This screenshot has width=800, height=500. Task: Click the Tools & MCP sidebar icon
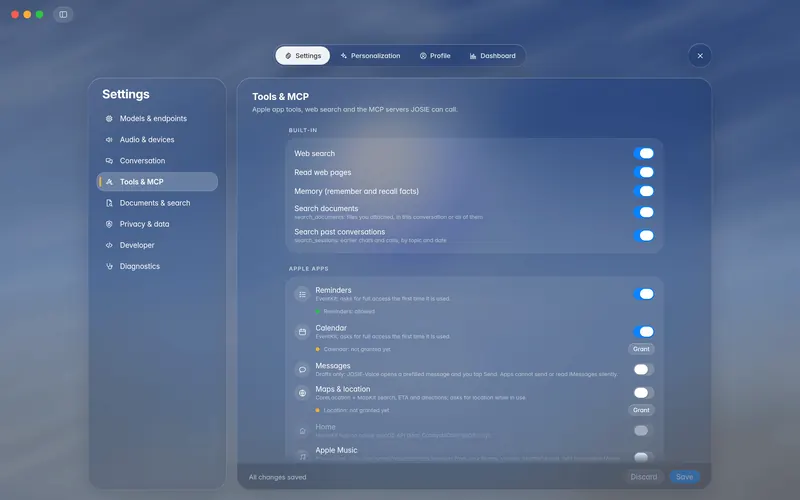pos(109,182)
